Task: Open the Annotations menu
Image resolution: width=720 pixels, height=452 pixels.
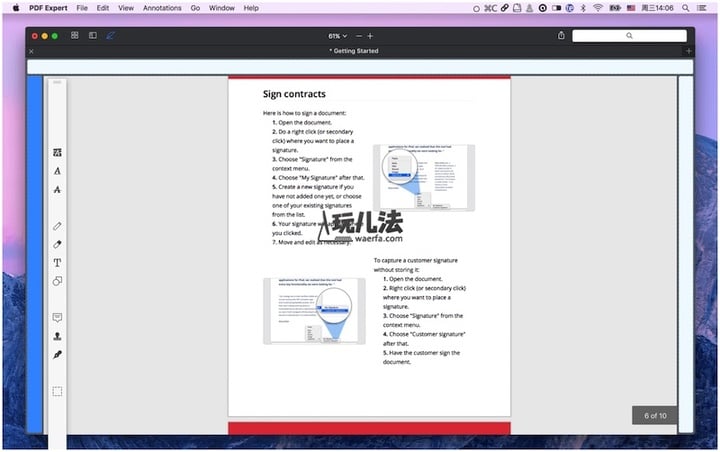Action: 162,7
